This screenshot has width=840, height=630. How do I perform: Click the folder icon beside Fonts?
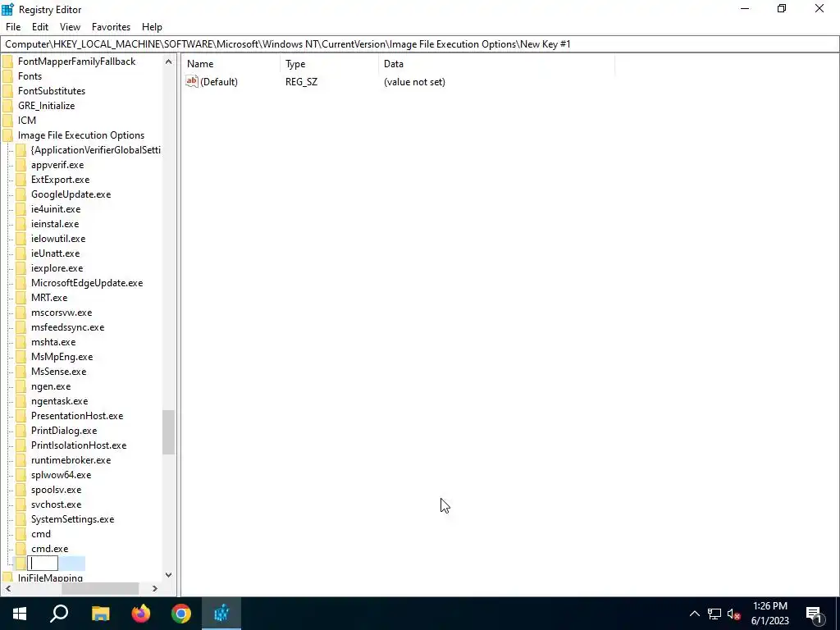click(7, 76)
